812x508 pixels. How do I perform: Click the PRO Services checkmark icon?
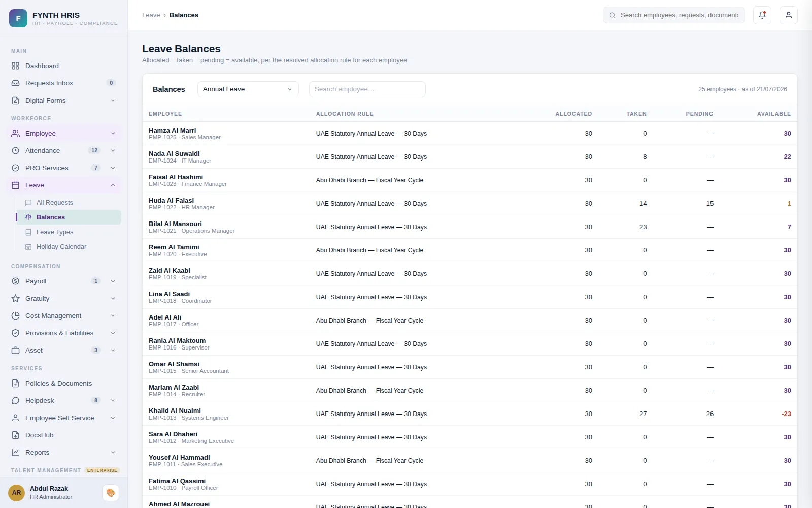coord(15,168)
